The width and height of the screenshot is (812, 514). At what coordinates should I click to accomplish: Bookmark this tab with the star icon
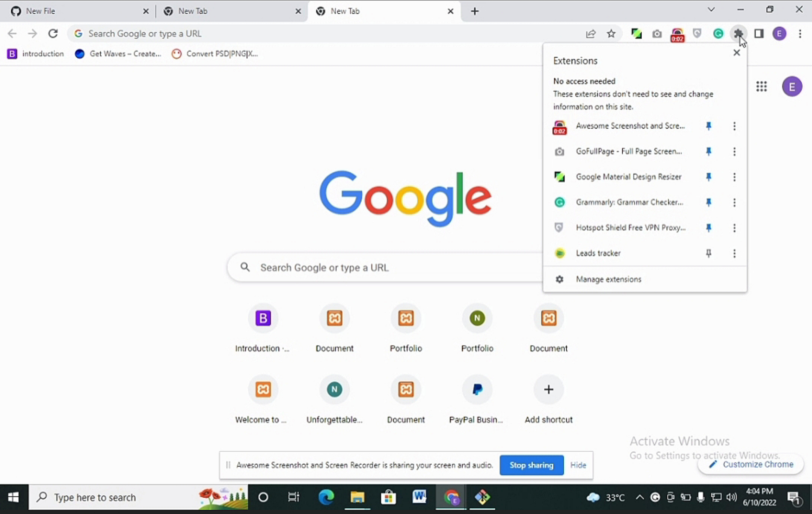[611, 34]
